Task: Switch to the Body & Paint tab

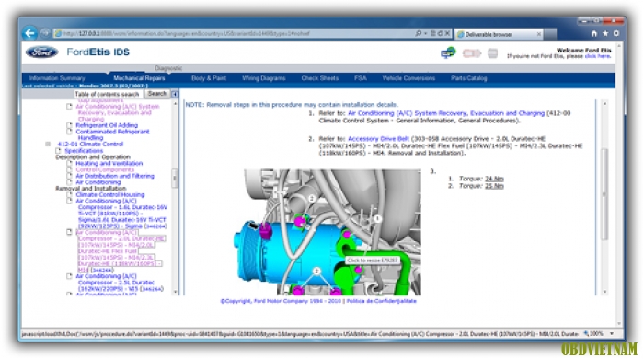Action: 209,78
